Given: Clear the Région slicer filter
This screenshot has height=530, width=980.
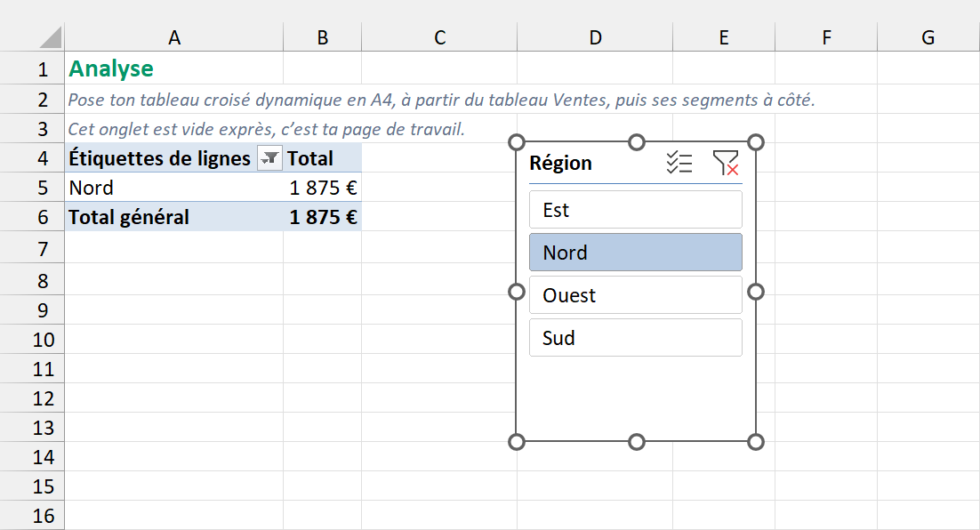Looking at the screenshot, I should (726, 163).
